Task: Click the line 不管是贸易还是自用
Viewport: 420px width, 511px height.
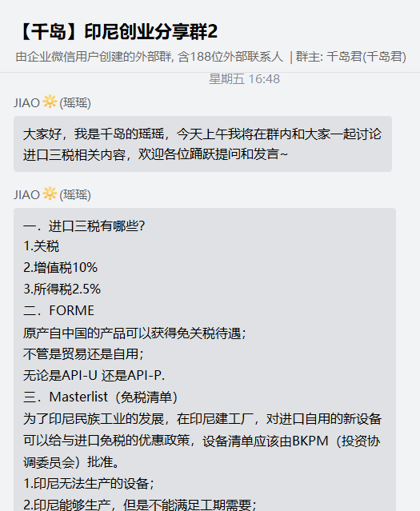Action: point(83,354)
